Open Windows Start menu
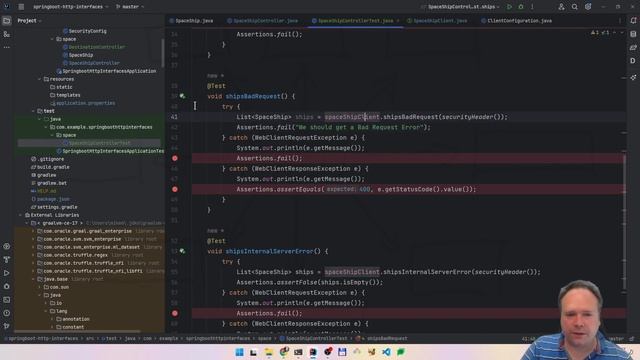Viewport: 640px width, 360px height. (x=239, y=352)
